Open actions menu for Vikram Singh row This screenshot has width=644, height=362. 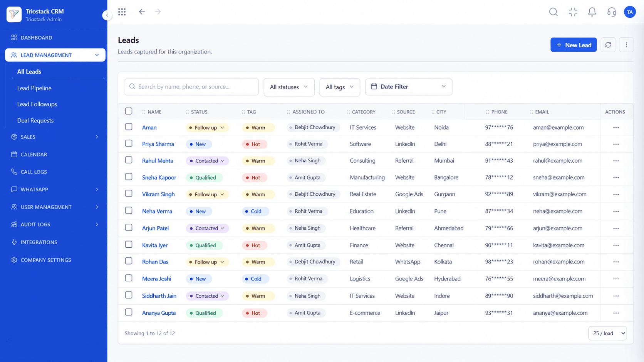pyautogui.click(x=616, y=194)
